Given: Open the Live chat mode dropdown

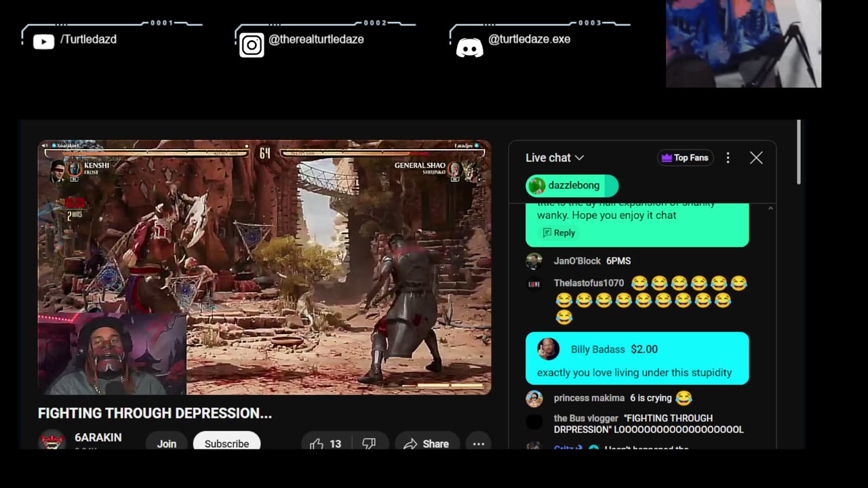Looking at the screenshot, I should pyautogui.click(x=555, y=158).
